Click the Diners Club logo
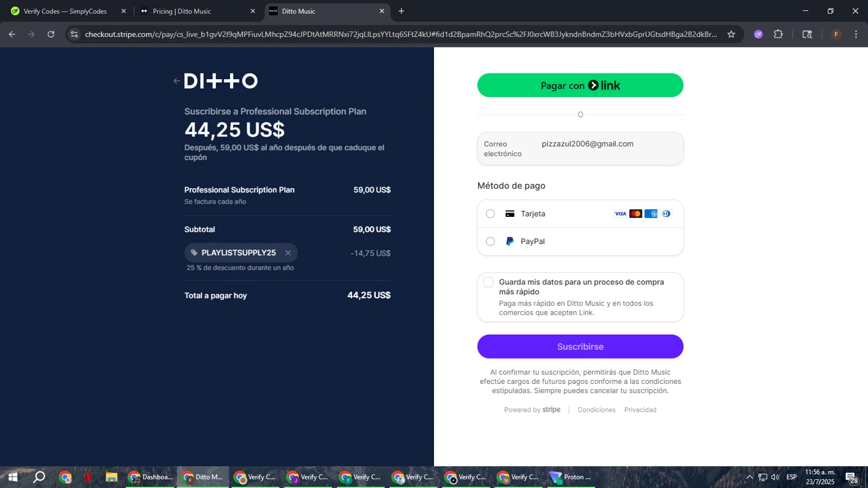The image size is (868, 488). click(665, 214)
